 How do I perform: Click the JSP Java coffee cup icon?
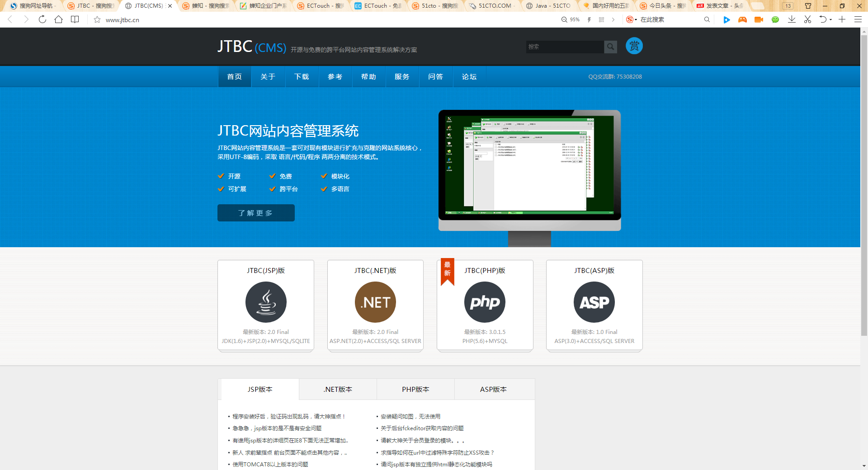click(x=266, y=302)
